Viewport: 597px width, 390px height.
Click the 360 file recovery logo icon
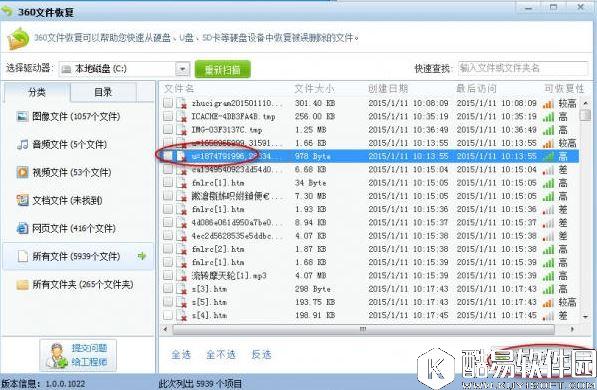18,38
